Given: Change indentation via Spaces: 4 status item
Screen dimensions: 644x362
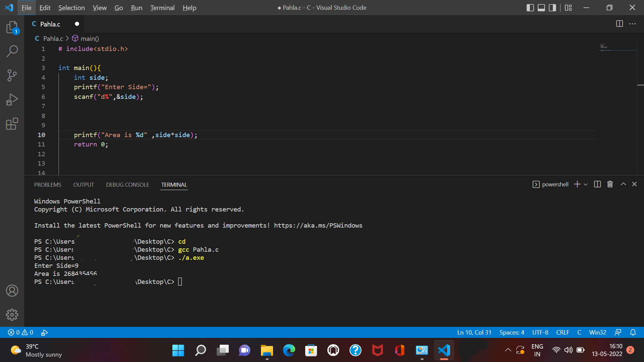Looking at the screenshot, I should tap(512, 332).
